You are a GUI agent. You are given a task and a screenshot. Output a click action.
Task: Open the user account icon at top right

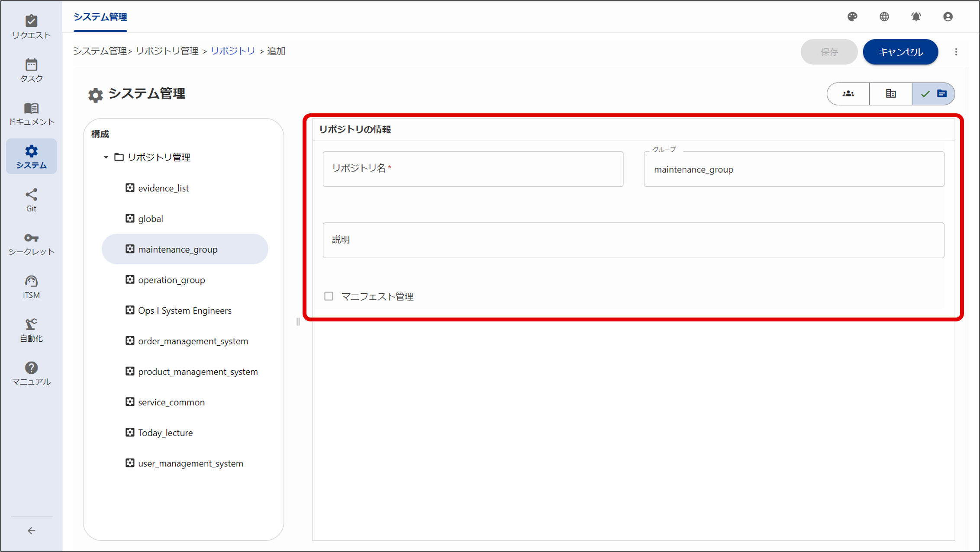click(948, 17)
